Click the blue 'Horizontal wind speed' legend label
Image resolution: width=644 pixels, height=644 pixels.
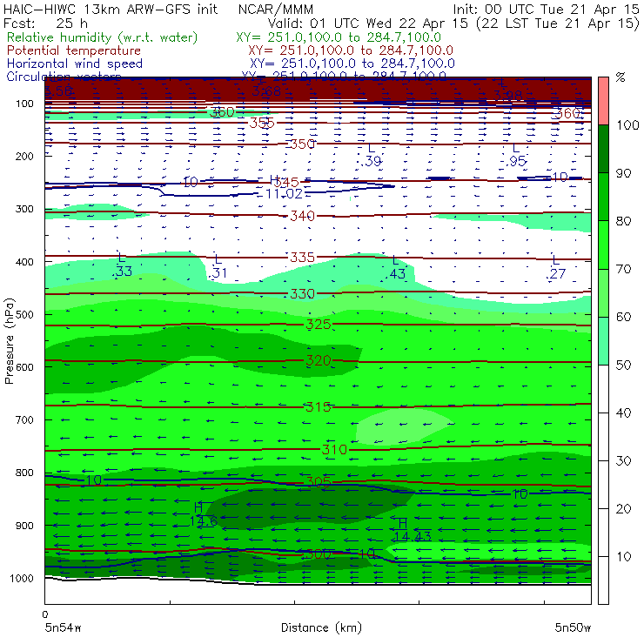coord(75,64)
